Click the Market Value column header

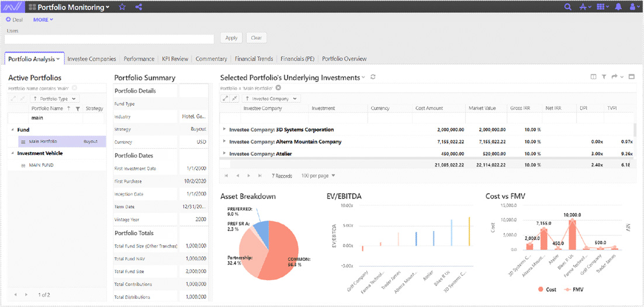[x=482, y=109]
